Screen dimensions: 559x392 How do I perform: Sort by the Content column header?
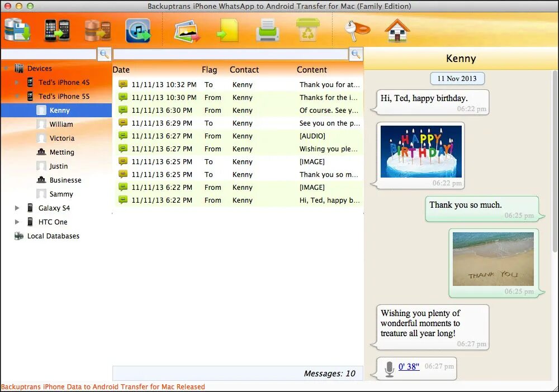click(x=311, y=70)
